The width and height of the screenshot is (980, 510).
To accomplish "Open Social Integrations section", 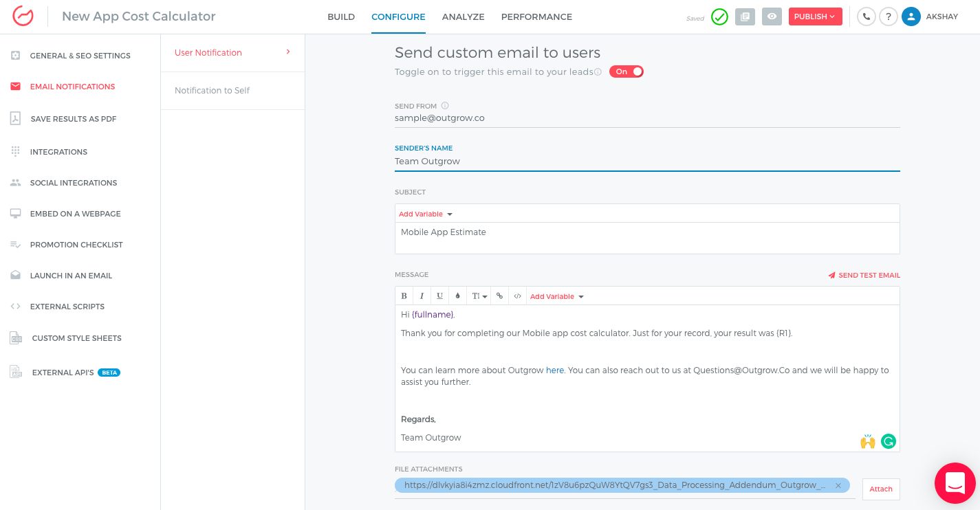I will [x=74, y=183].
